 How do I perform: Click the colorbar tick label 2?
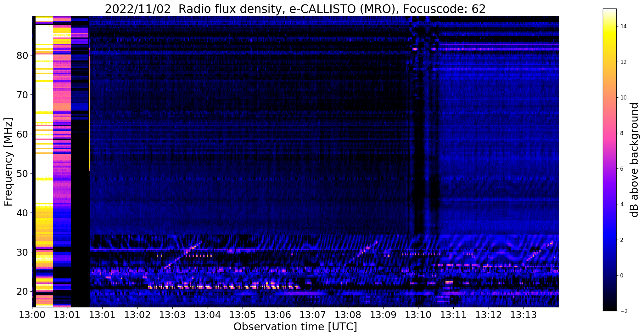pyautogui.click(x=622, y=240)
